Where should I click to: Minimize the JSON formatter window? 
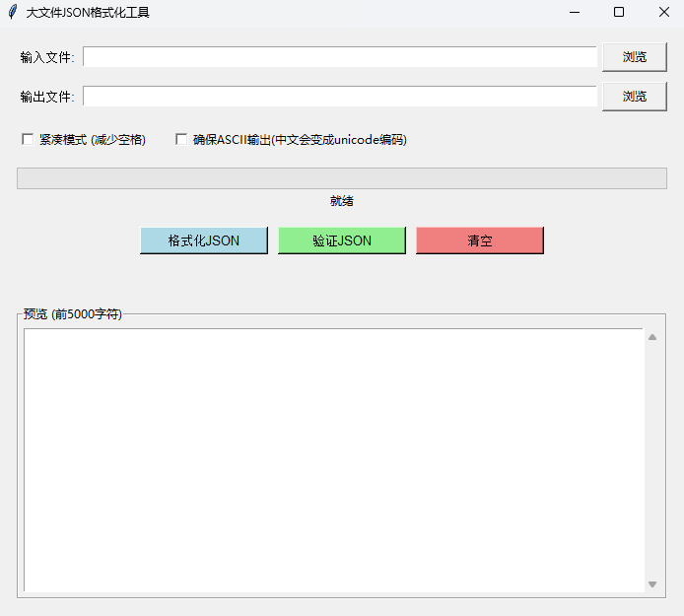point(574,12)
